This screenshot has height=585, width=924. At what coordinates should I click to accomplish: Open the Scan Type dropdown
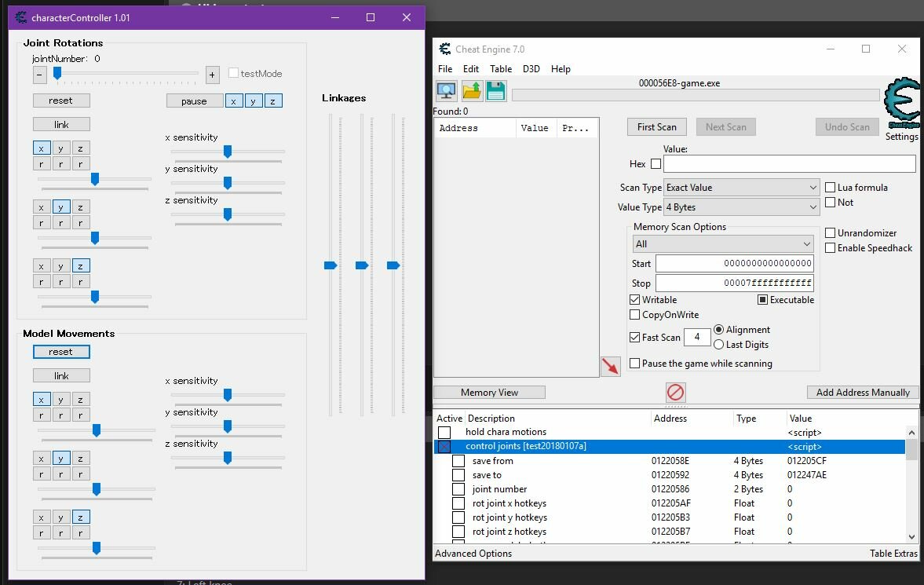coord(741,188)
